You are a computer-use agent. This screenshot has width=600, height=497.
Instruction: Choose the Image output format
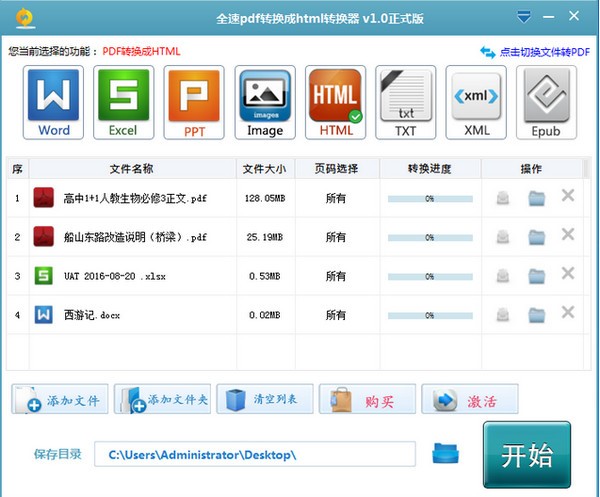264,102
